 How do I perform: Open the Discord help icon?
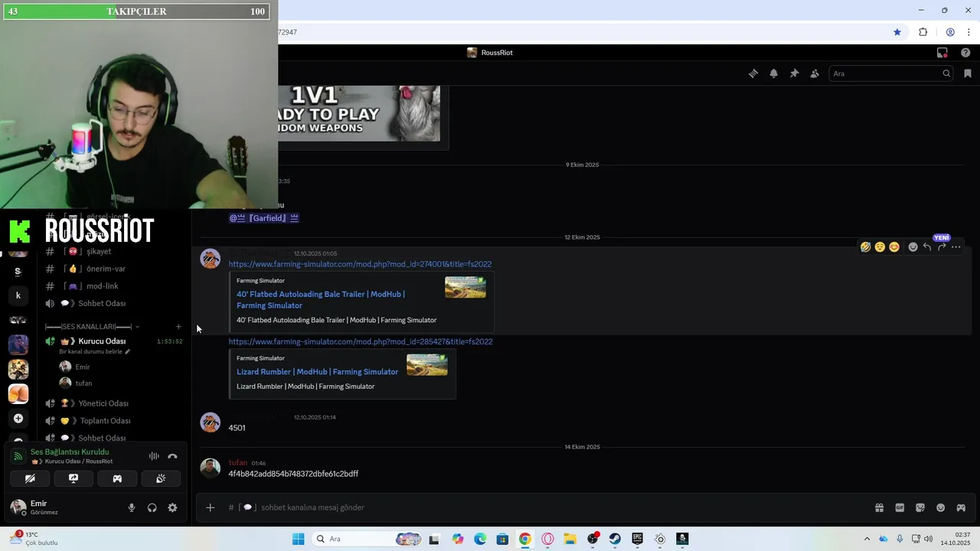coord(965,53)
